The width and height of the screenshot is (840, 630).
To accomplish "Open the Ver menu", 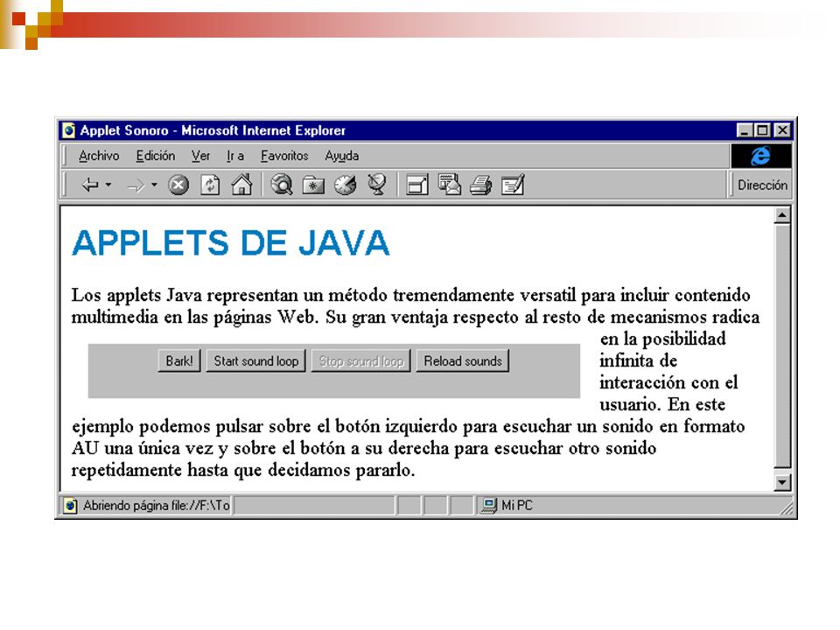I will (200, 156).
